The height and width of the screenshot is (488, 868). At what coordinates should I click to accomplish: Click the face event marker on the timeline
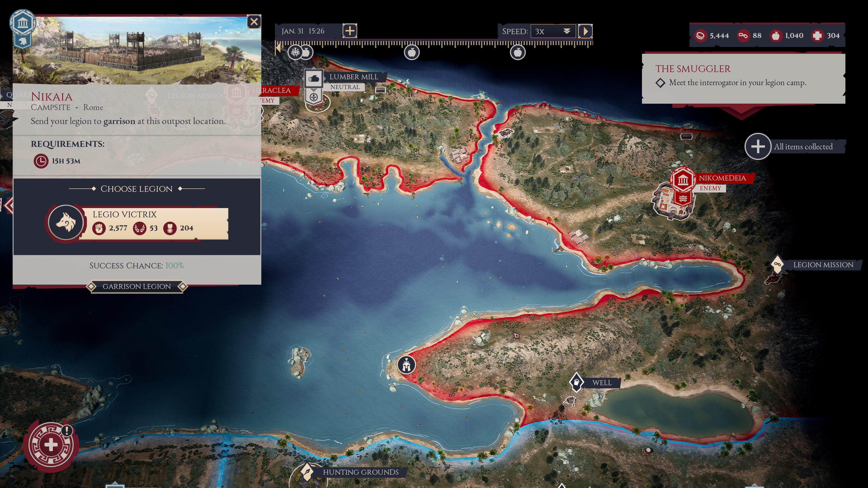tap(295, 52)
